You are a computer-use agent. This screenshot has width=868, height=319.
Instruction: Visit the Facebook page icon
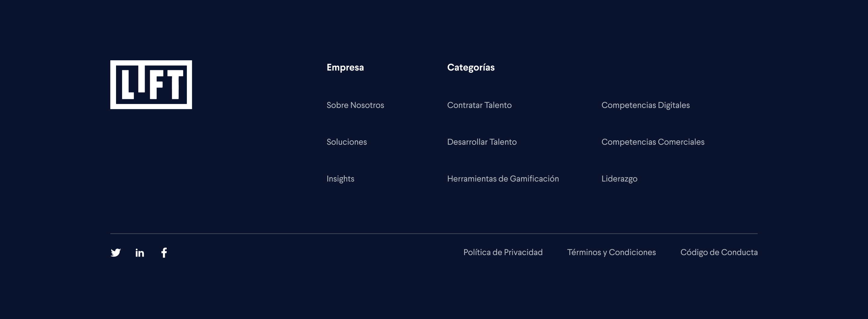point(164,252)
